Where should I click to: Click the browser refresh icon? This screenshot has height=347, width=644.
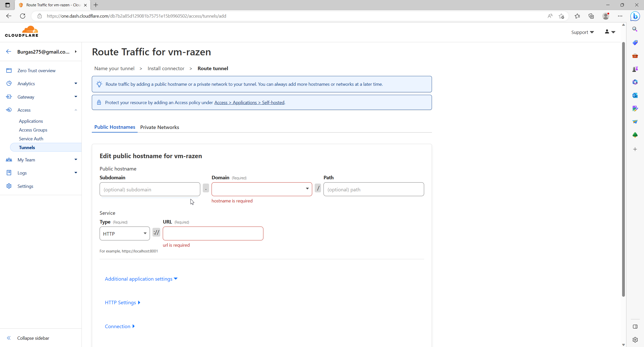(x=23, y=16)
